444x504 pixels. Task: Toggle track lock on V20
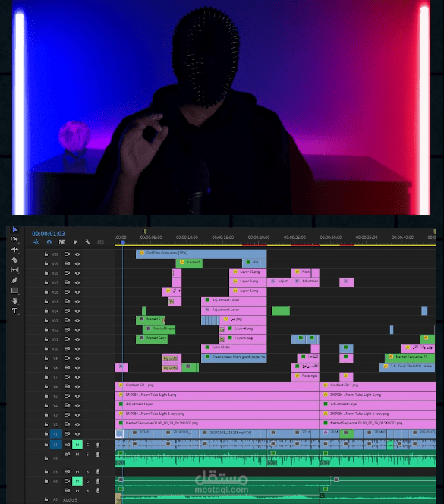[x=46, y=254]
